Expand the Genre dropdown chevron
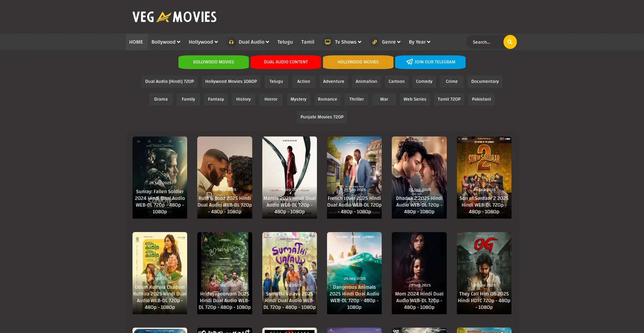This screenshot has height=333, width=644. pyautogui.click(x=399, y=42)
